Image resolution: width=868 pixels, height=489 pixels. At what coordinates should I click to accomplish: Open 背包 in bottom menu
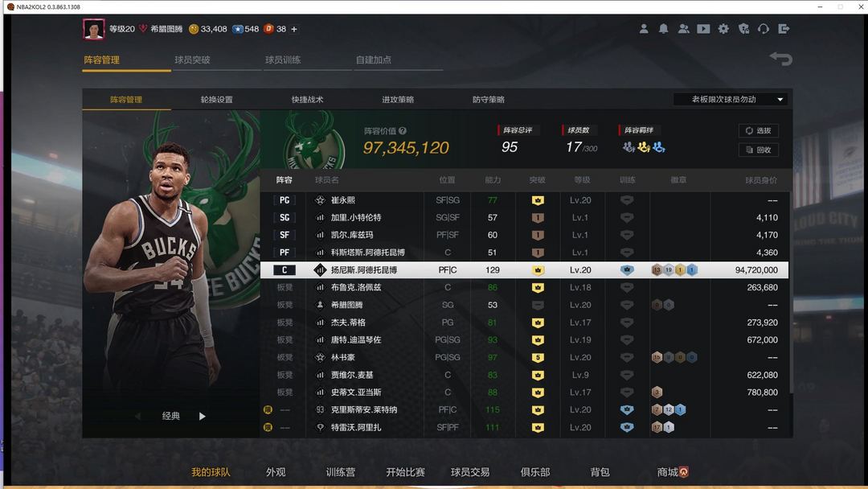tap(600, 472)
